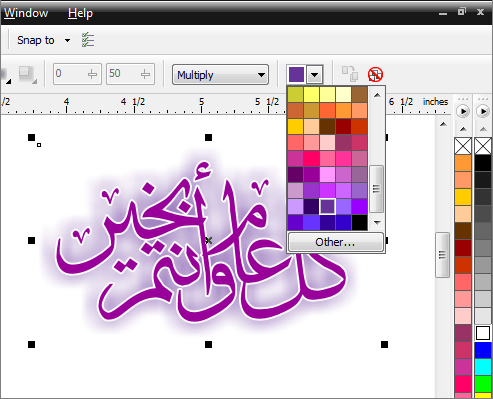
Task: Pick the dark indigo swatch beside the highlighted purple
Action: pos(312,207)
